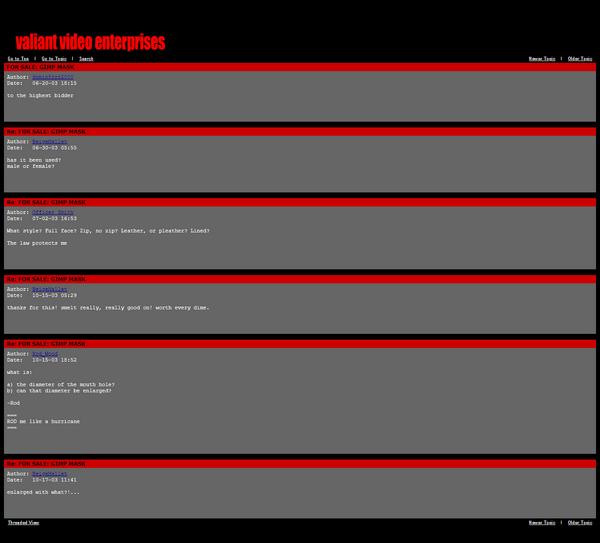Open the Officer Smith author link
This screenshot has height=543, width=600.
(52, 212)
